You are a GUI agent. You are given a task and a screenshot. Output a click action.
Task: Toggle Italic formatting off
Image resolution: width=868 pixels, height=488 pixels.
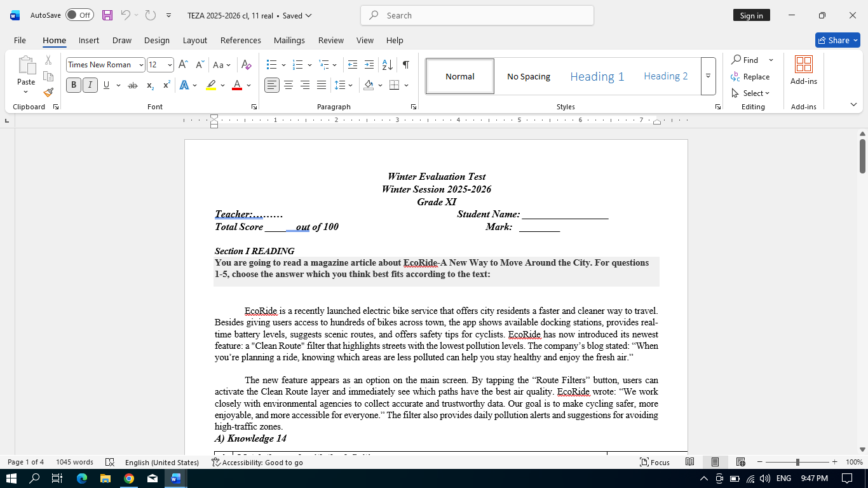[x=90, y=85]
